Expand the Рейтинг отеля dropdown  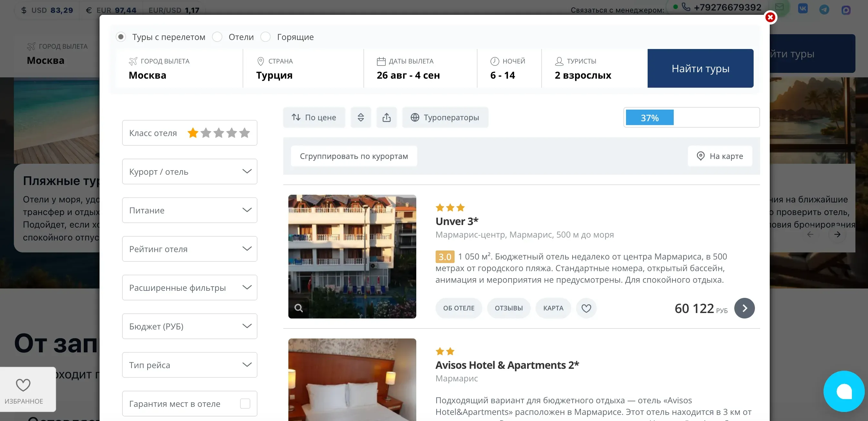190,249
